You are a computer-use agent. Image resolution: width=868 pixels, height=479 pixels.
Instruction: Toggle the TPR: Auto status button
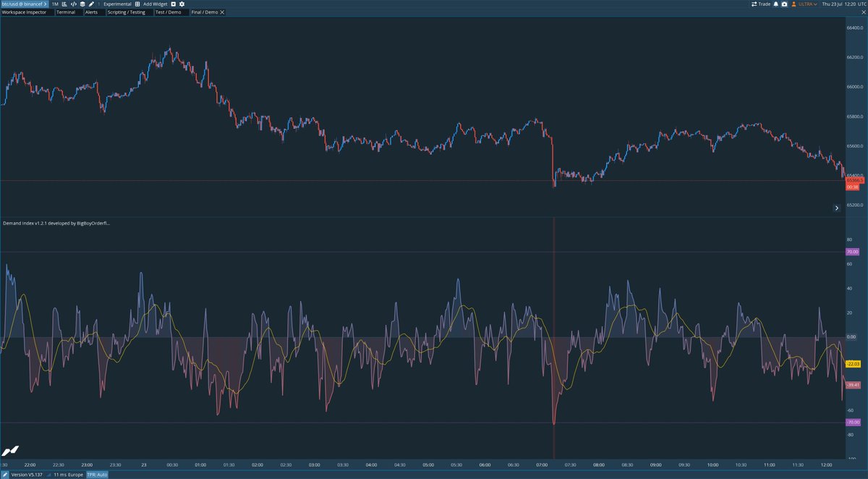[97, 474]
